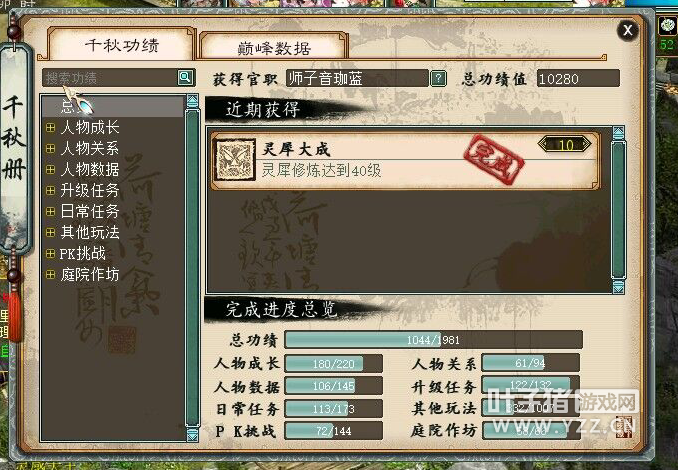Click the 10 points badge
The width and height of the screenshot is (678, 470).
pyautogui.click(x=565, y=144)
